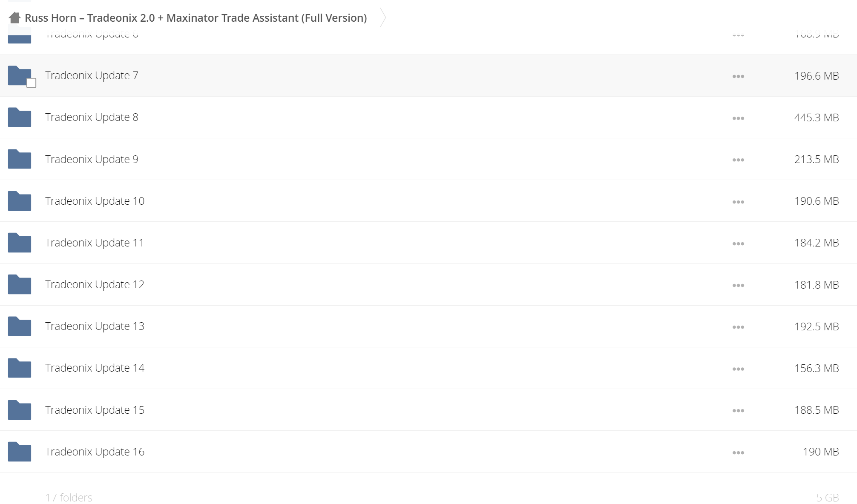The height and width of the screenshot is (504, 857).
Task: Expand the options menu for Tradeonix Update 13
Action: (738, 327)
